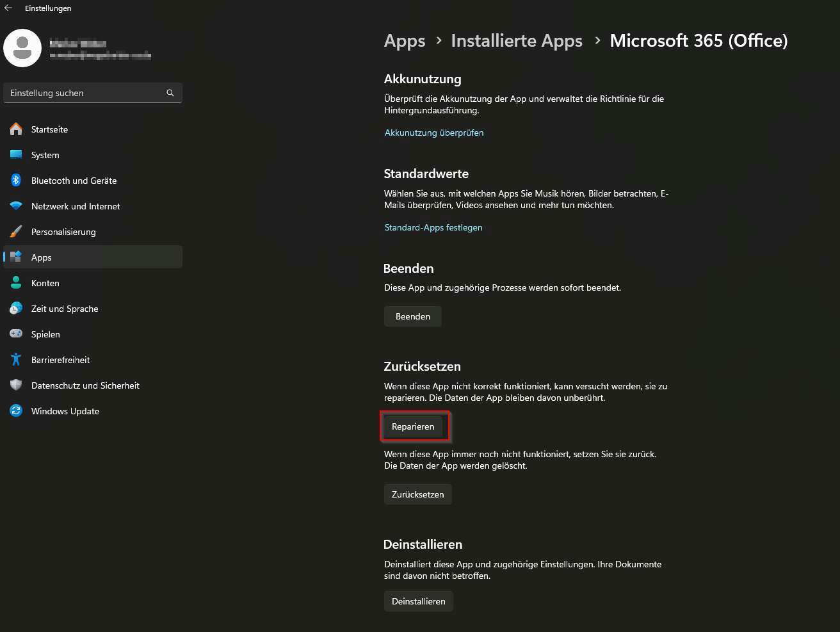Select Datenschutz und Sicherheit
Viewport: 840px width, 632px height.
point(93,385)
